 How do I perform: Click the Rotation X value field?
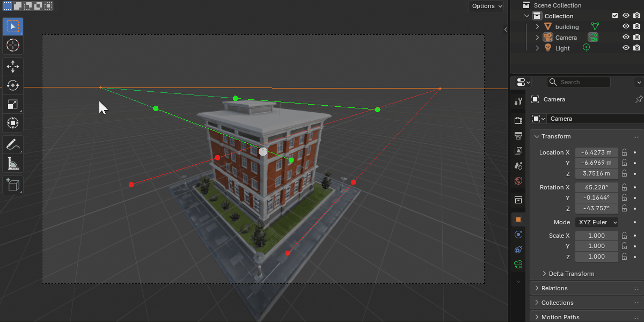click(596, 187)
